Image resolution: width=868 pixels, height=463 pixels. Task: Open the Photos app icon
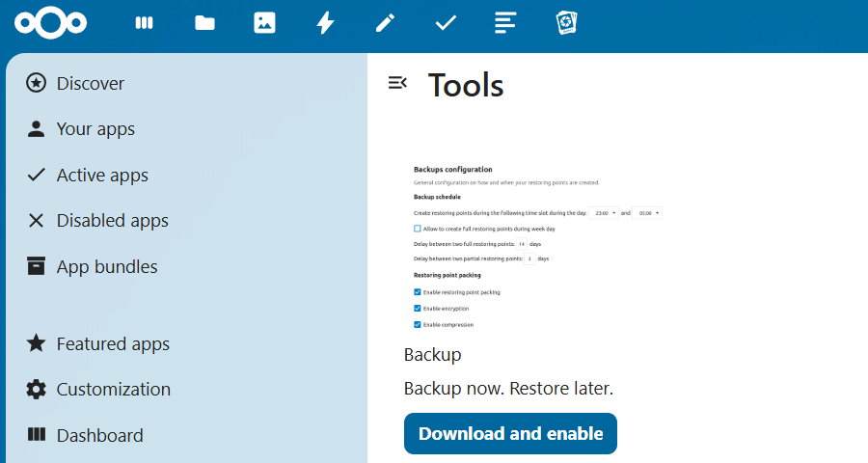(x=264, y=23)
